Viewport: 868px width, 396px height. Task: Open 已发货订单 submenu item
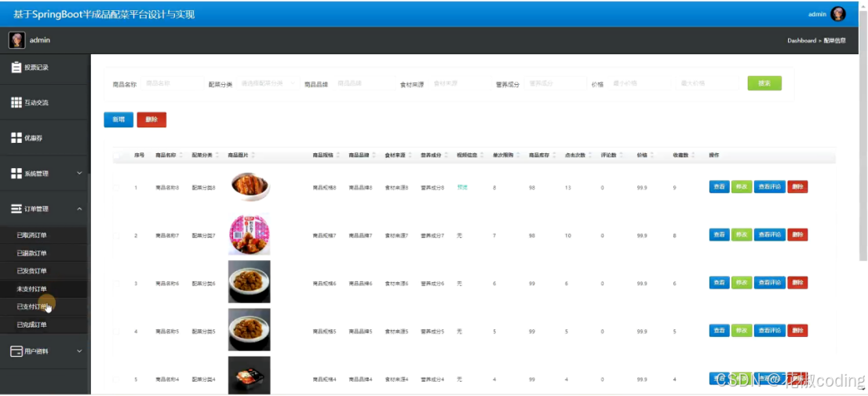pos(44,271)
